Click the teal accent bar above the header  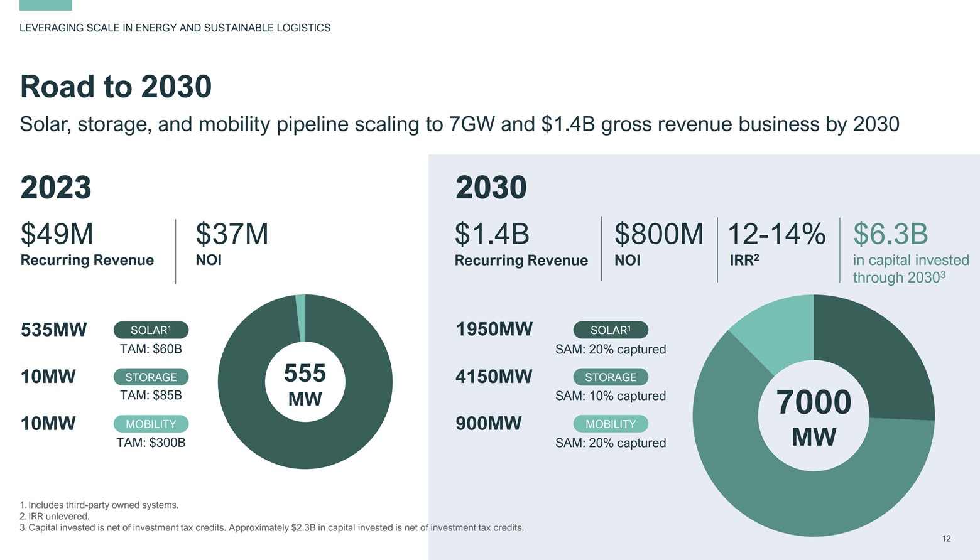[x=45, y=5]
